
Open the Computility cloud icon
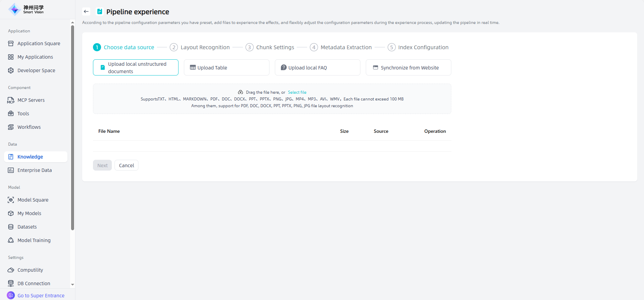tap(11, 270)
